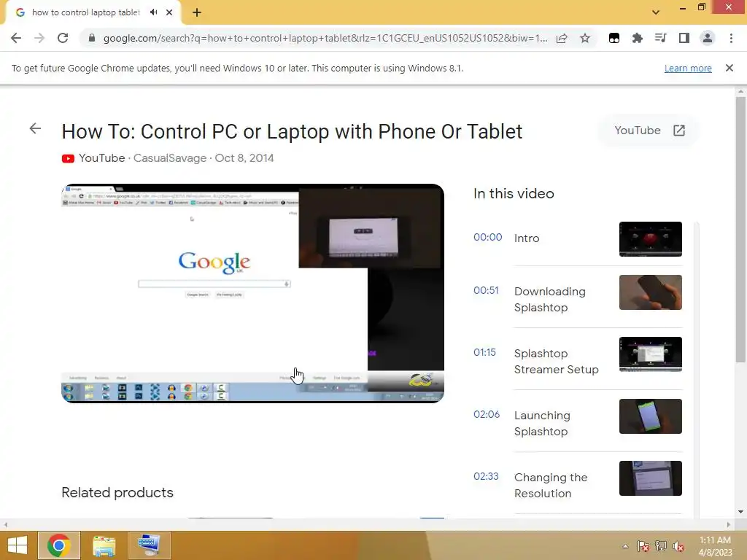Open File Explorer from taskbar
747x560 pixels.
[104, 545]
